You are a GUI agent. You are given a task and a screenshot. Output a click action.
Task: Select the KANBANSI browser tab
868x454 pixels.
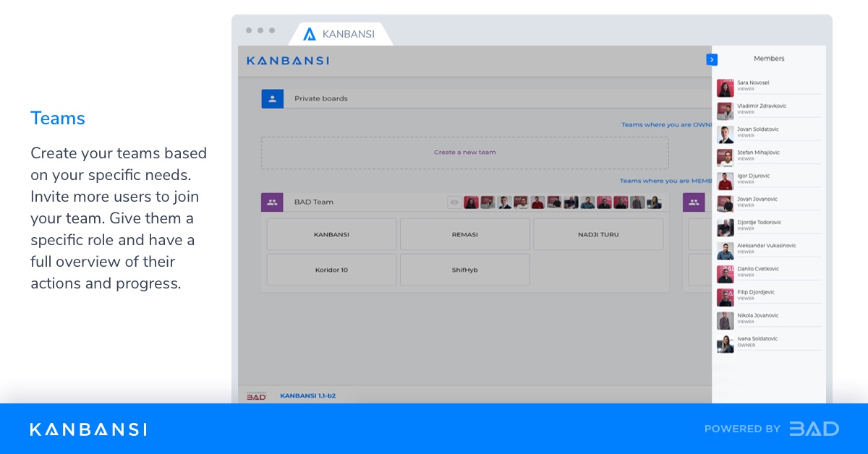[340, 34]
